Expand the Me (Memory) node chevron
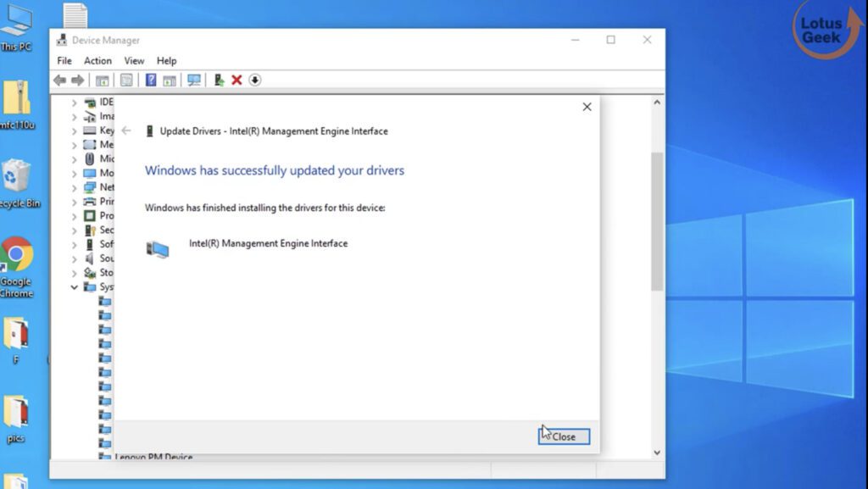The image size is (868, 489). (x=75, y=146)
